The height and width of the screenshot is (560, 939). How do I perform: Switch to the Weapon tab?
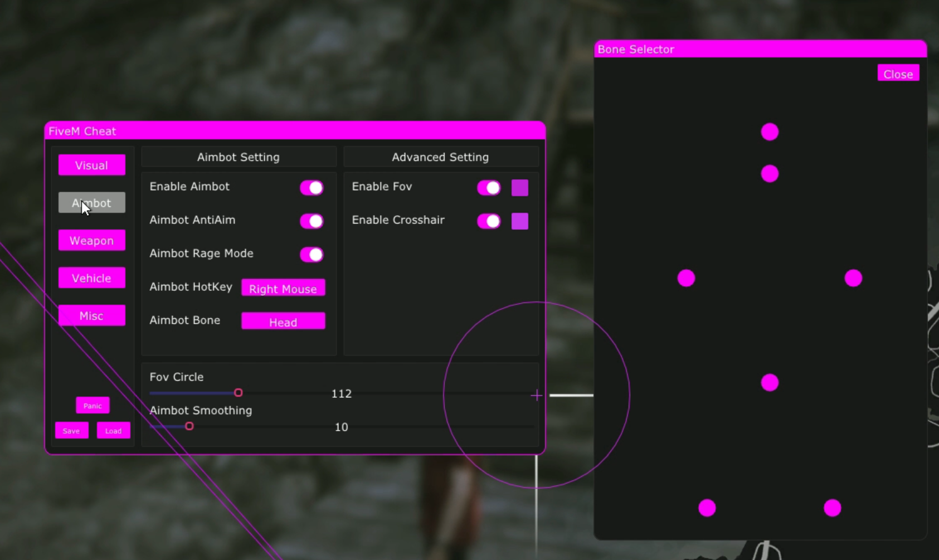(x=91, y=240)
